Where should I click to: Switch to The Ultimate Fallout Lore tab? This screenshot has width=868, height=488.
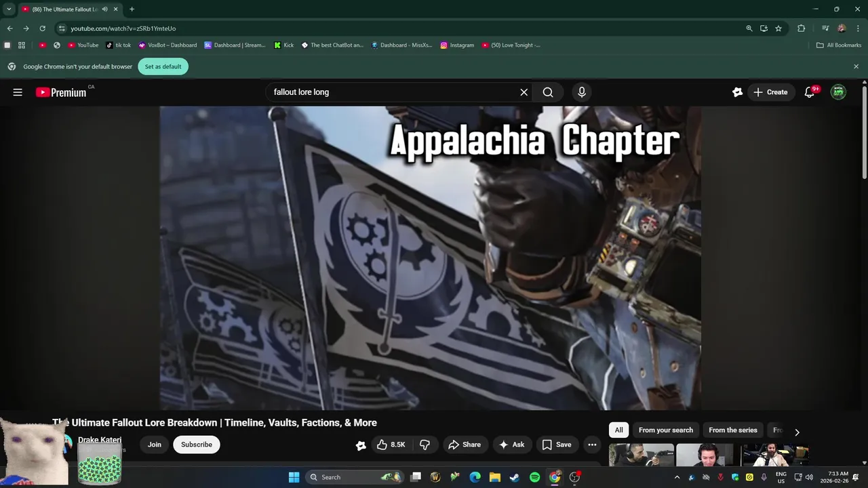64,9
